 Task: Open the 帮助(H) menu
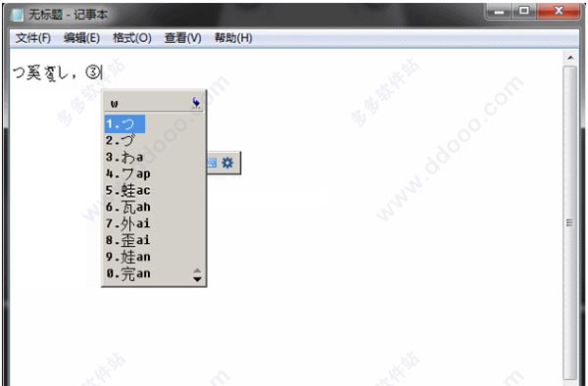233,38
